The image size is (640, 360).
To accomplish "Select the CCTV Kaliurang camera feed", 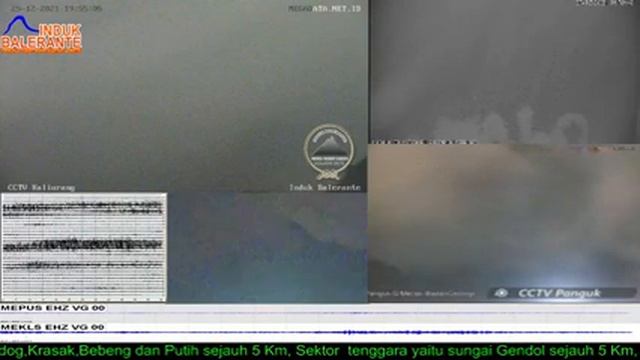I will click(184, 96).
